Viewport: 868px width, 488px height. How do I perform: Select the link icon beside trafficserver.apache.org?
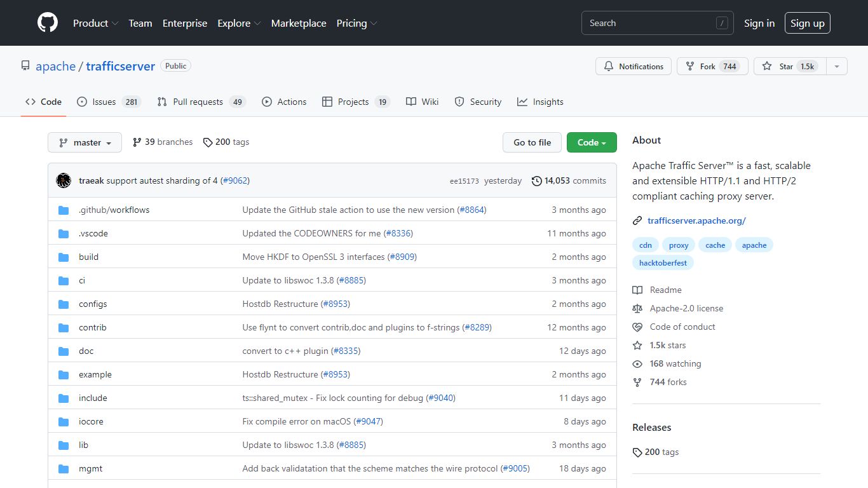tap(637, 220)
